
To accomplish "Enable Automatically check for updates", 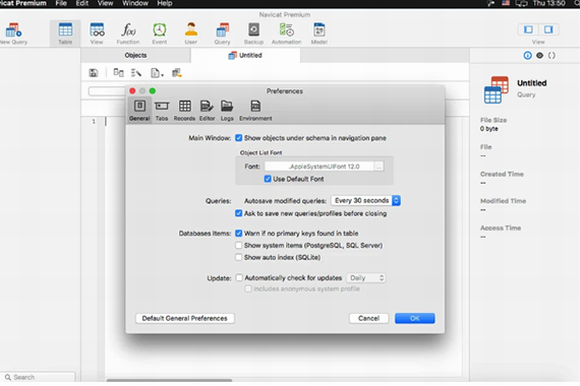I will pos(239,278).
